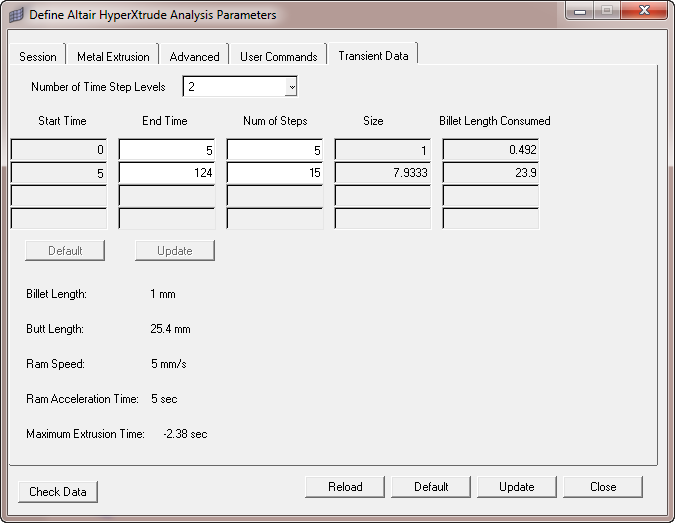
Task: Click End Time field showing 124
Action: pyautogui.click(x=166, y=172)
